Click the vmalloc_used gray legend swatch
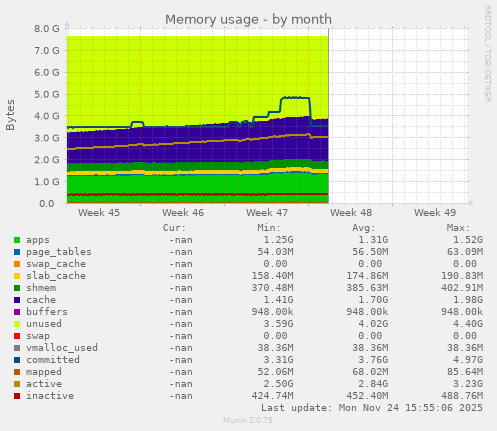This screenshot has width=497, height=431. coord(17,348)
